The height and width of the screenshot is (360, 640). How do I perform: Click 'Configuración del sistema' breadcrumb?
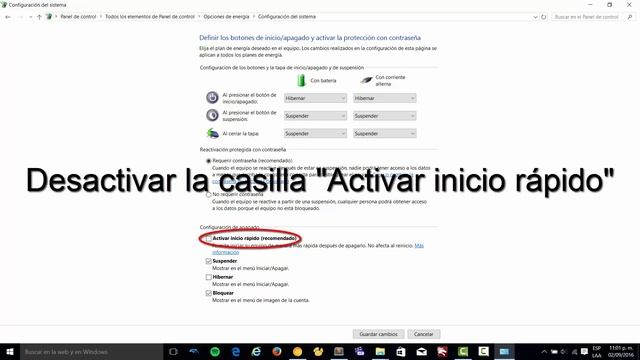(287, 17)
